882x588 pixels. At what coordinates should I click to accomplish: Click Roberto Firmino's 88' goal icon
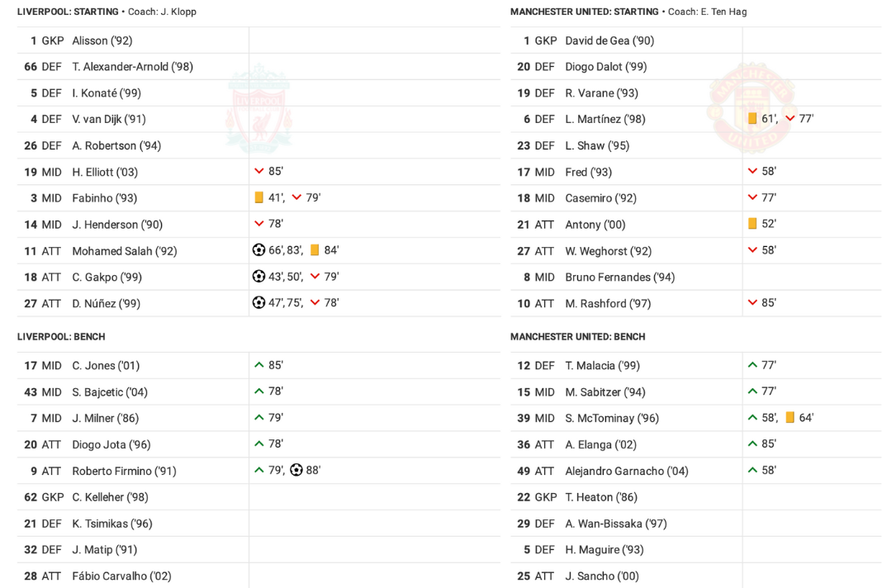(x=296, y=470)
